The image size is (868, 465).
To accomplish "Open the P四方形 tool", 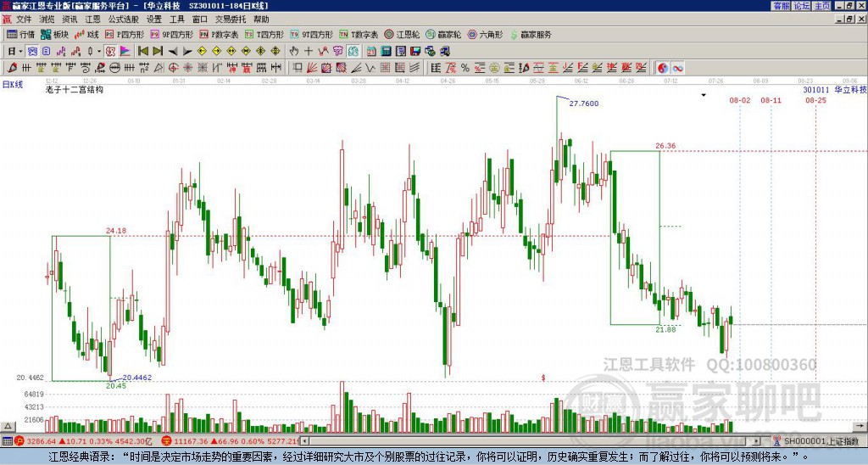I will (x=125, y=34).
